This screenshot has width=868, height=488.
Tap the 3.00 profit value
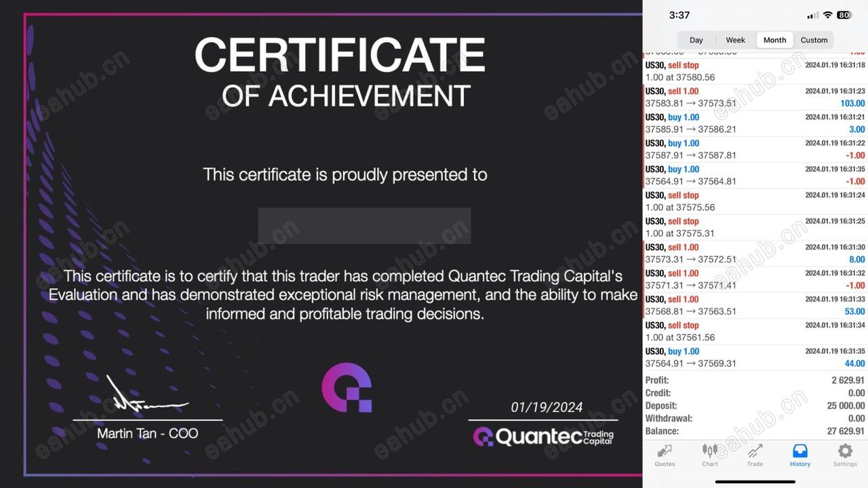(857, 129)
